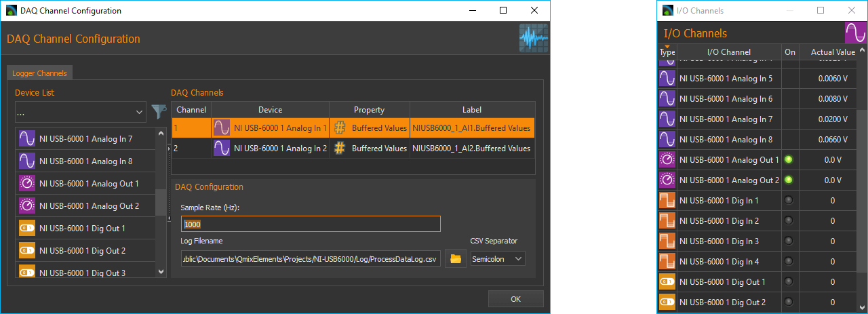Open the Device List filter dropdown
Viewport: 868px width, 314px height.
coord(80,111)
